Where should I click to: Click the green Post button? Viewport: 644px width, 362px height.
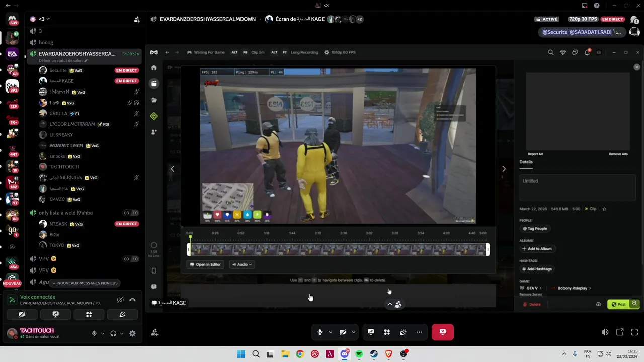[619, 304]
